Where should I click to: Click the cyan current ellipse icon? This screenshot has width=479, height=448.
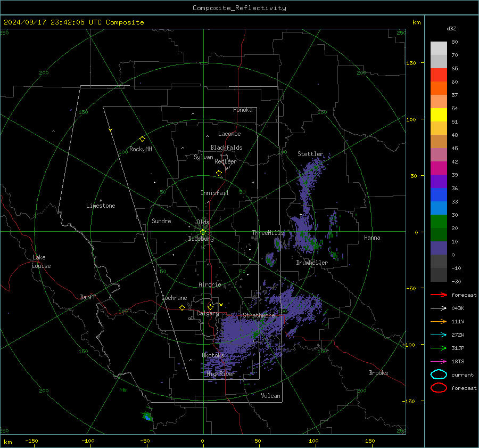[439, 374]
